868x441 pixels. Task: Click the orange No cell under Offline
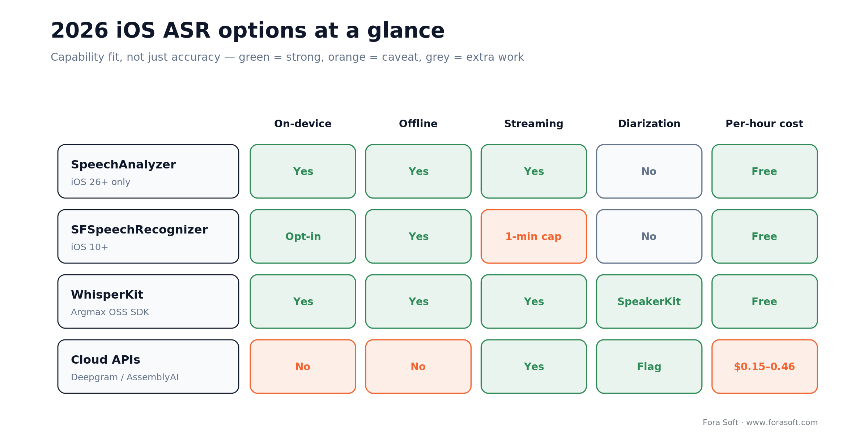tap(418, 367)
